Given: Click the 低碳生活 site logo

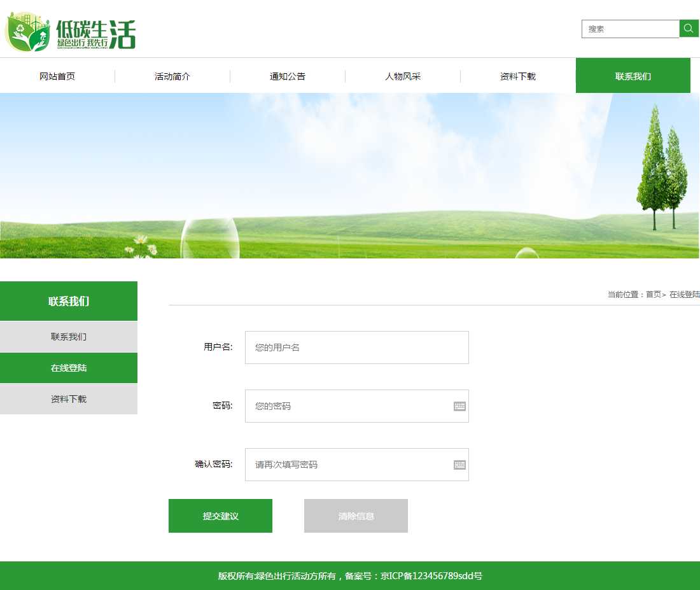Looking at the screenshot, I should (x=71, y=32).
